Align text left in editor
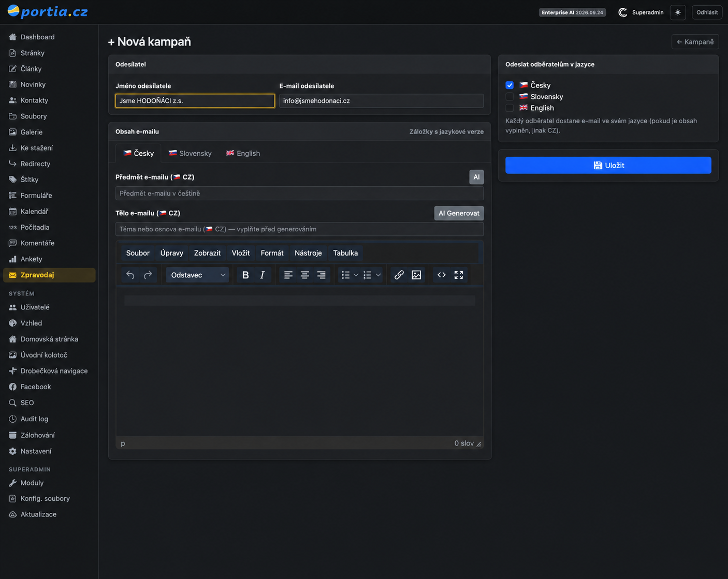This screenshot has height=579, width=728. [x=288, y=275]
